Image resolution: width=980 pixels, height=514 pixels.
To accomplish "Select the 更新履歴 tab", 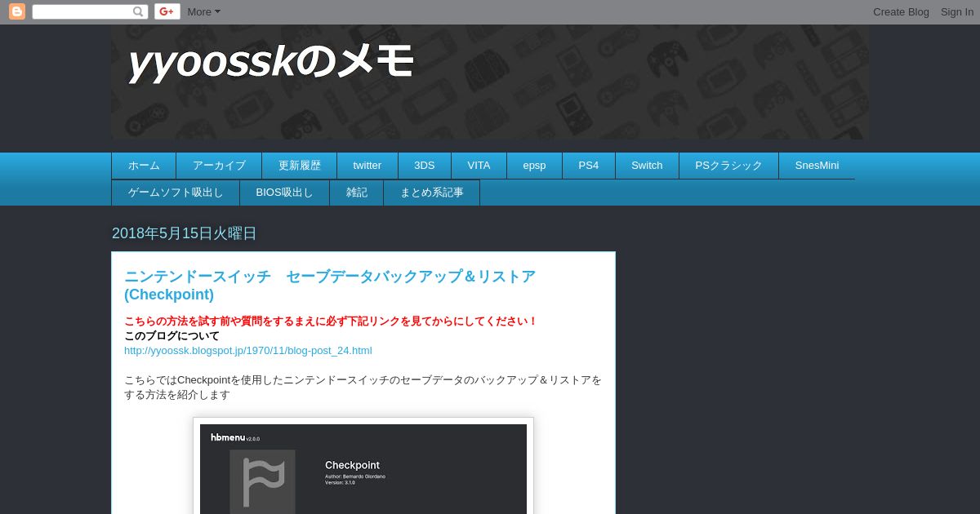I will coord(300,166).
